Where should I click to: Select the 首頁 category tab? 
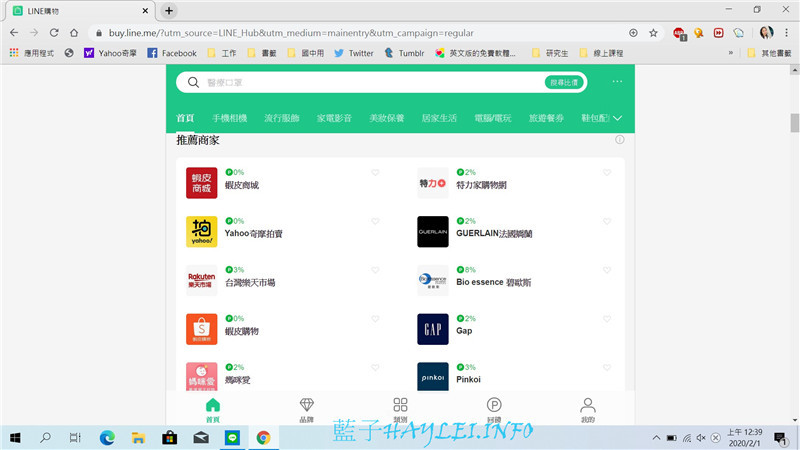(x=185, y=118)
